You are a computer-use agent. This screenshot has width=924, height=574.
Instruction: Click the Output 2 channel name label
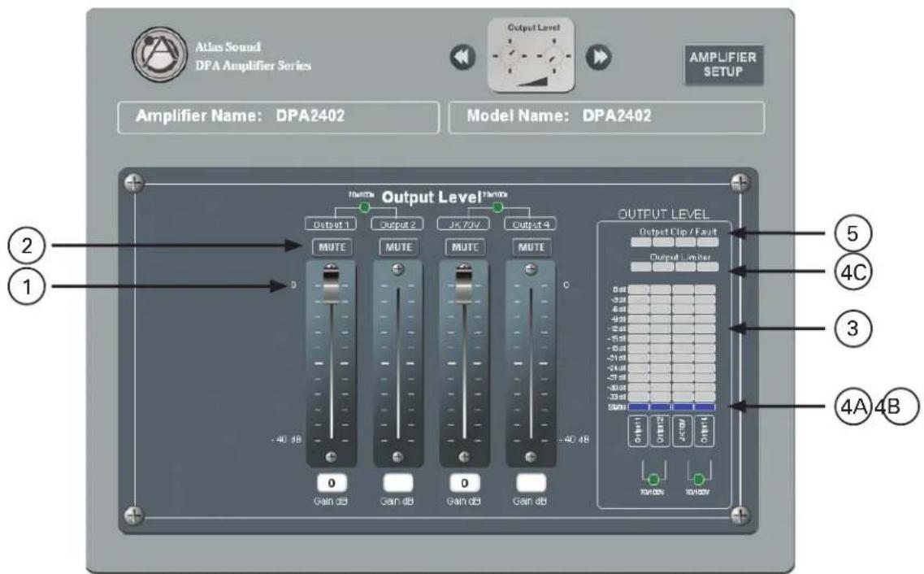click(x=397, y=224)
